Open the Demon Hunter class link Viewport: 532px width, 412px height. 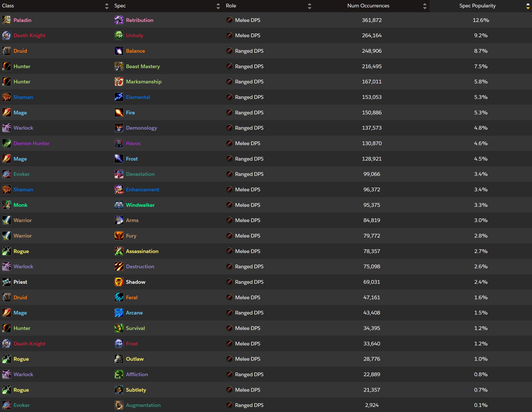coord(31,143)
